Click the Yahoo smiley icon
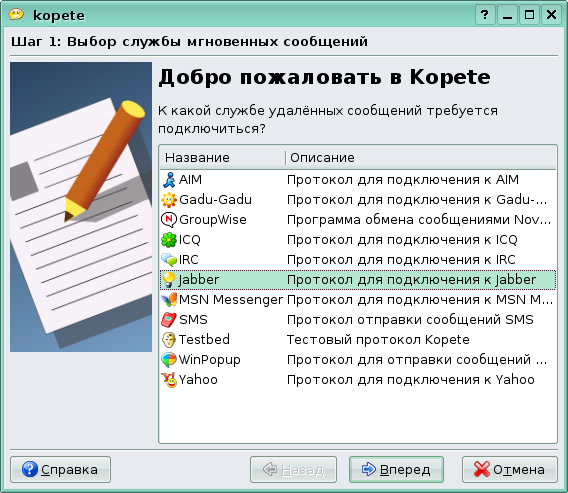Viewport: 568px width, 493px height. click(x=169, y=380)
